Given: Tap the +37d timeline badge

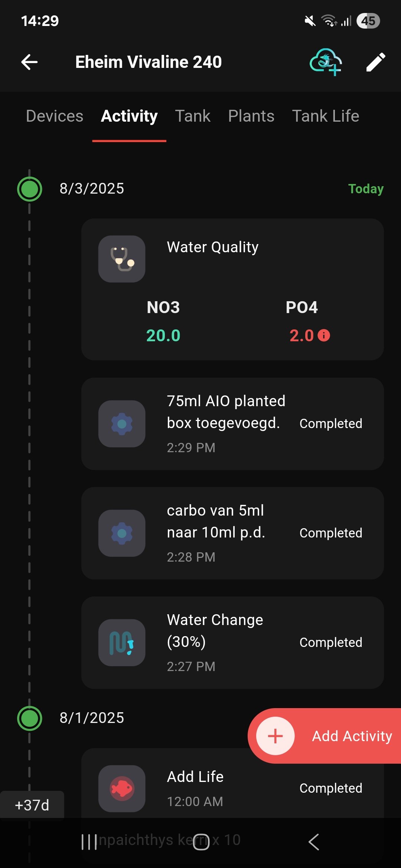Looking at the screenshot, I should coord(32,805).
